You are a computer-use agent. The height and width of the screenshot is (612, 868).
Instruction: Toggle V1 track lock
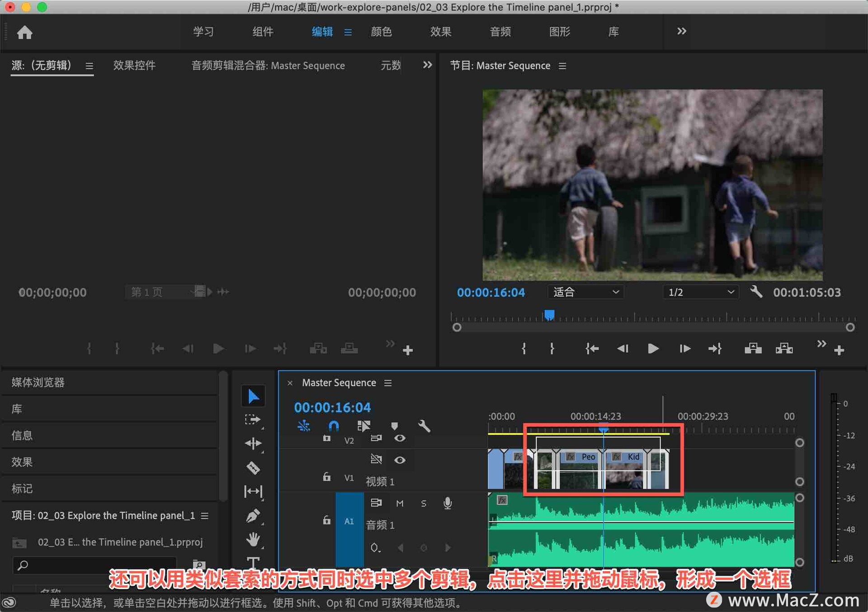click(326, 477)
